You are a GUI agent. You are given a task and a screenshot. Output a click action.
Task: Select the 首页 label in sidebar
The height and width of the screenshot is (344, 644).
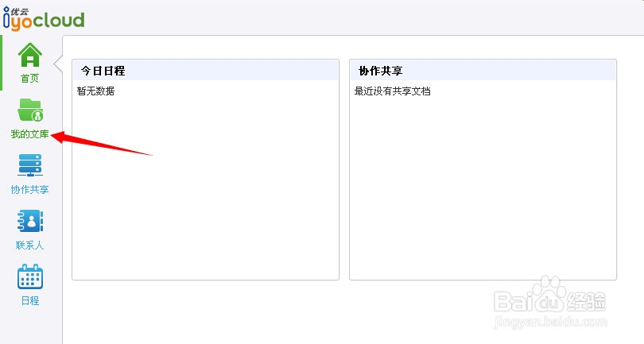(x=30, y=79)
